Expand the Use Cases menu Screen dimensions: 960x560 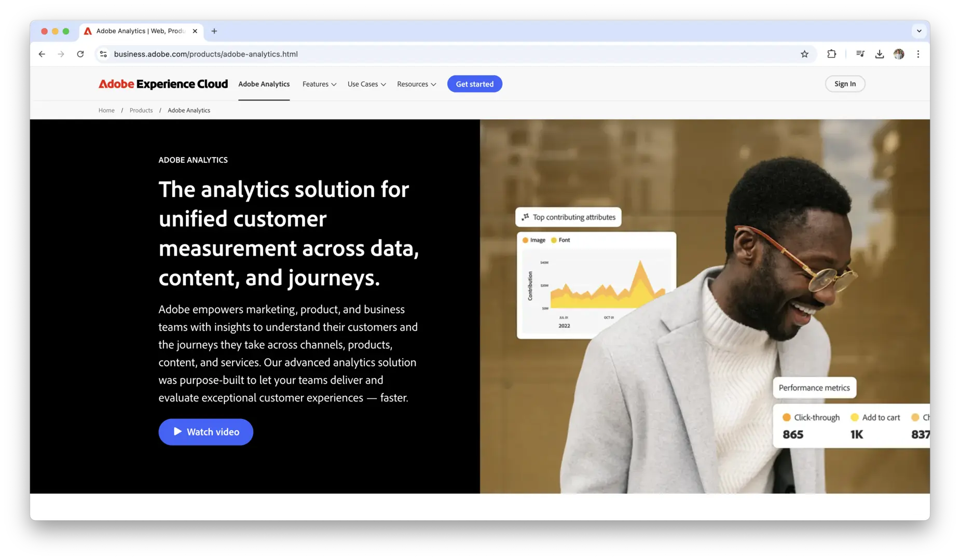click(366, 83)
